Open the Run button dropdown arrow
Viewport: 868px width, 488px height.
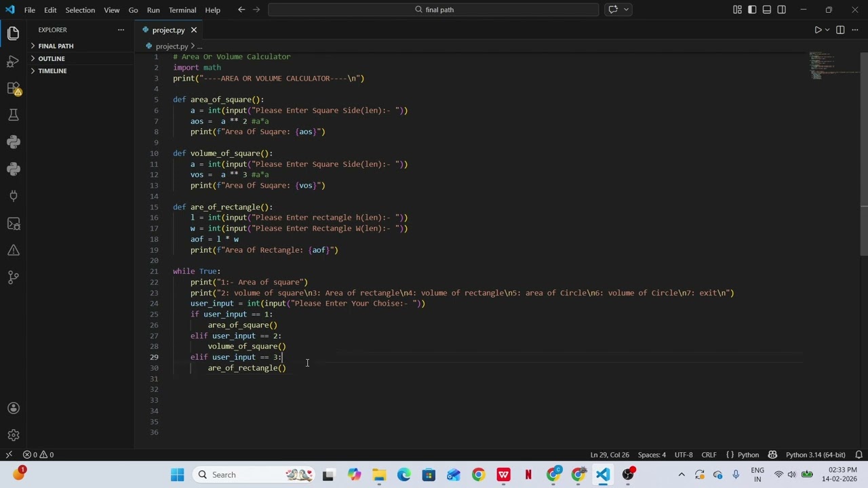coord(828,30)
